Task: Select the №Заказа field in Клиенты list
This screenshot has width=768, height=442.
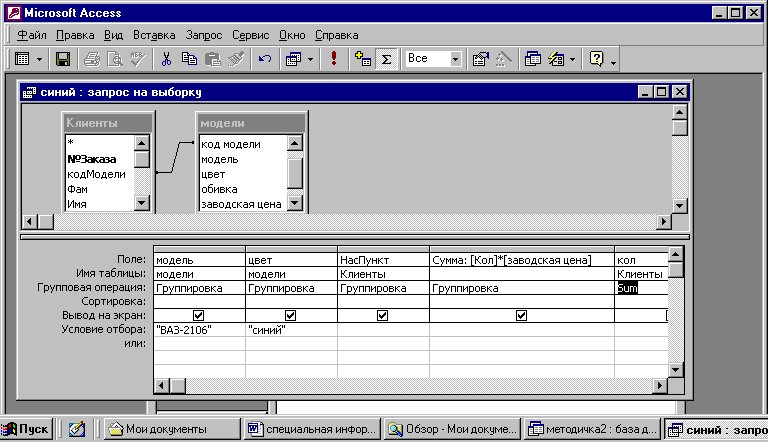Action: [99, 159]
